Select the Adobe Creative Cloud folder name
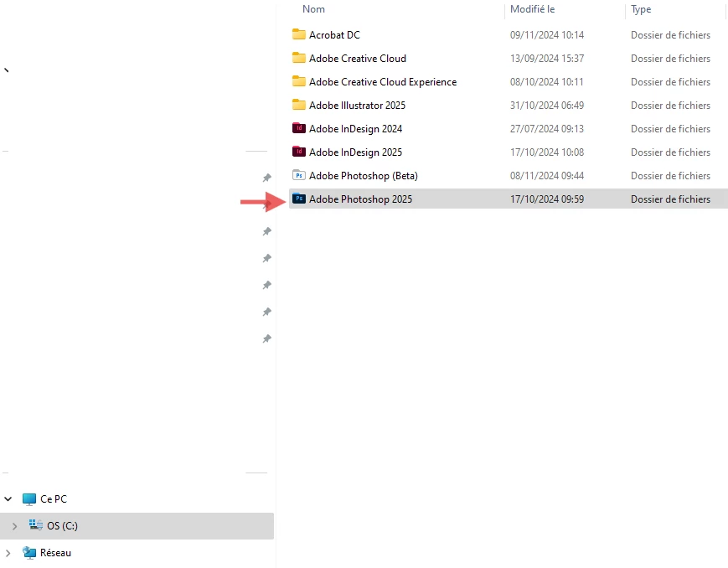The image size is (728, 568). point(358,58)
